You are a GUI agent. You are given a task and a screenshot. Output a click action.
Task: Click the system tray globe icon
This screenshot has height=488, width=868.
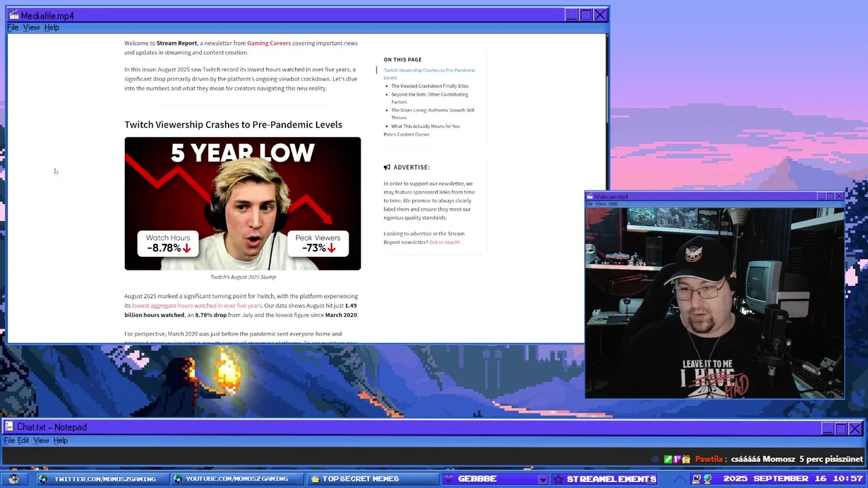707,479
